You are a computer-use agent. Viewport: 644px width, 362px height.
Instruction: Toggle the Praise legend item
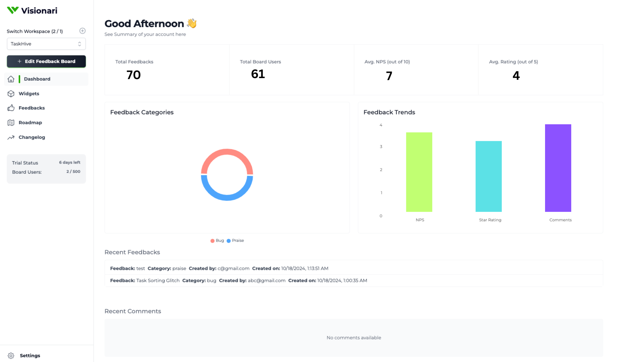pyautogui.click(x=235, y=241)
